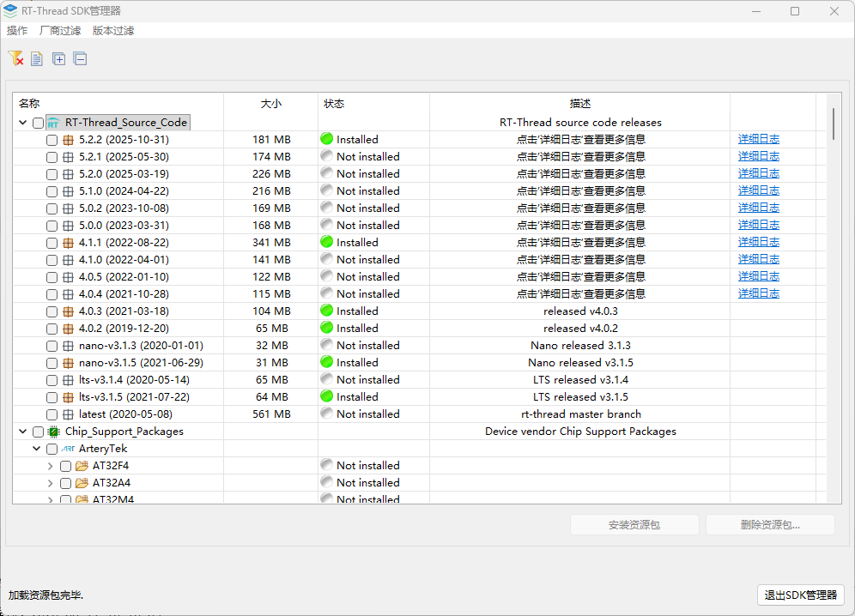Check the 4.1.0 (2022-04-01) checkbox
The image size is (855, 616).
pyautogui.click(x=52, y=261)
